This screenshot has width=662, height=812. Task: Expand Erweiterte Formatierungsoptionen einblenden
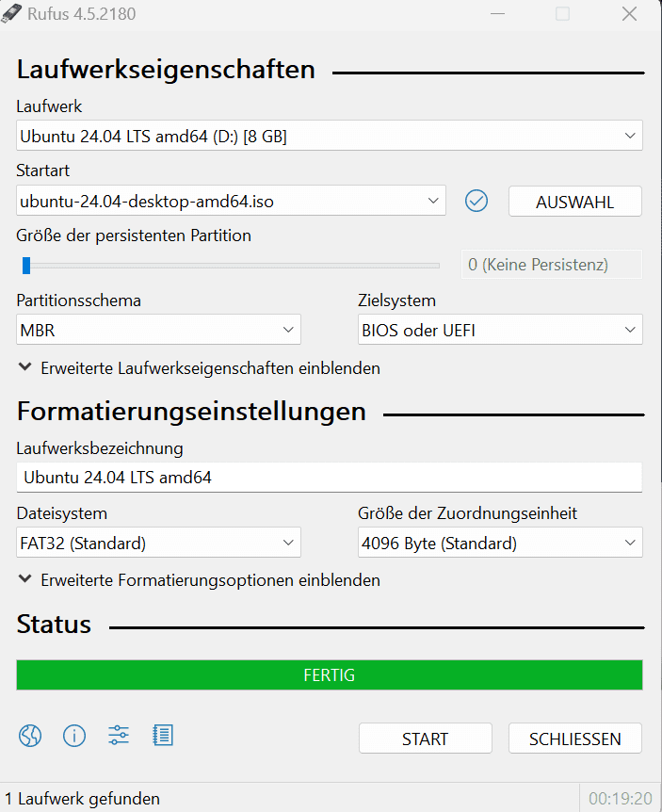coord(200,580)
